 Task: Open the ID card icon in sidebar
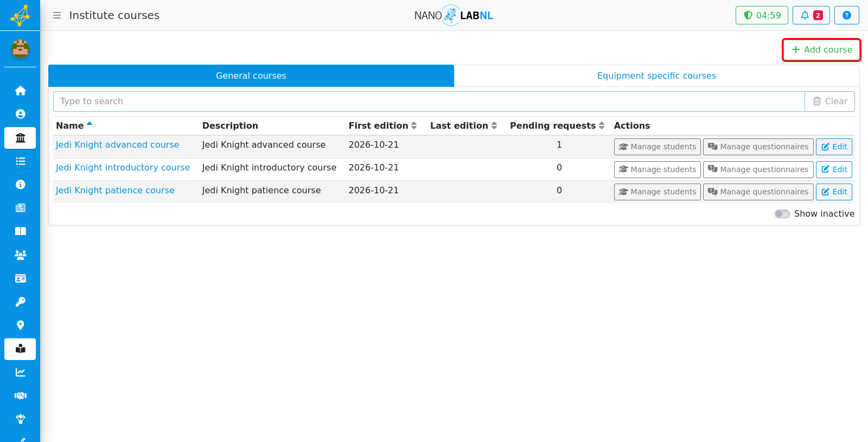coord(20,279)
